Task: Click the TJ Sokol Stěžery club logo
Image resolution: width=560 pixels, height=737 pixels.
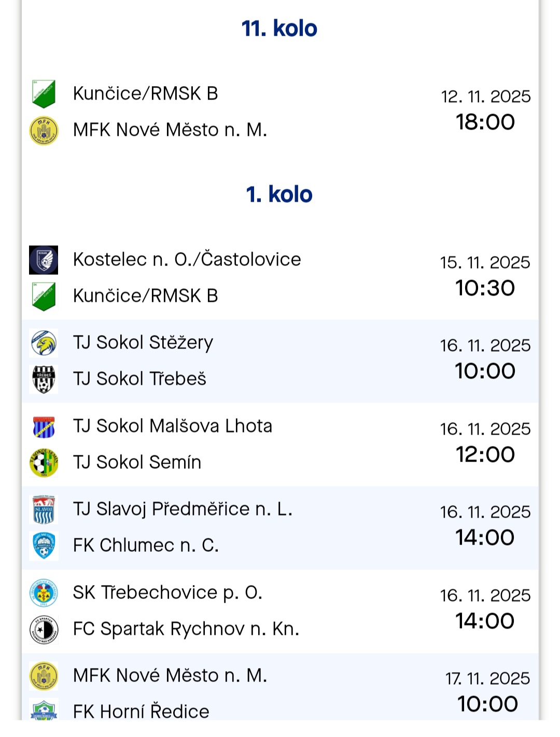Action: point(44,343)
